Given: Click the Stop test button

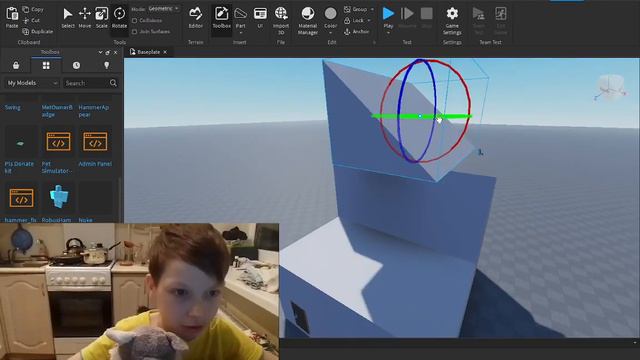Looking at the screenshot, I should click(427, 14).
